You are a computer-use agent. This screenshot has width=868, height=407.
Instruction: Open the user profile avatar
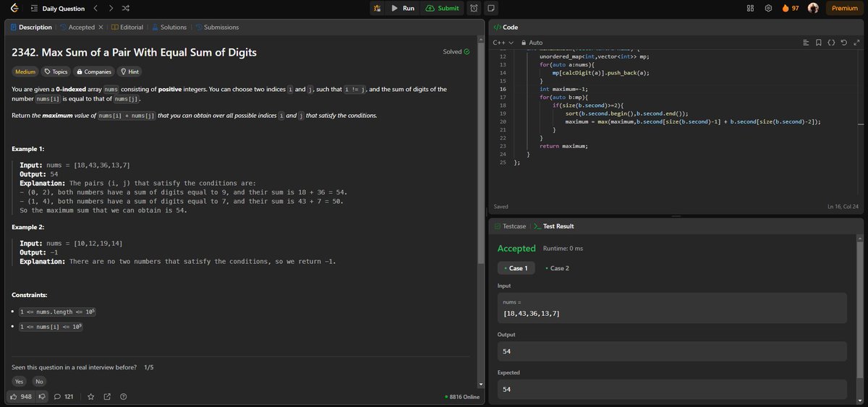pyautogui.click(x=813, y=8)
